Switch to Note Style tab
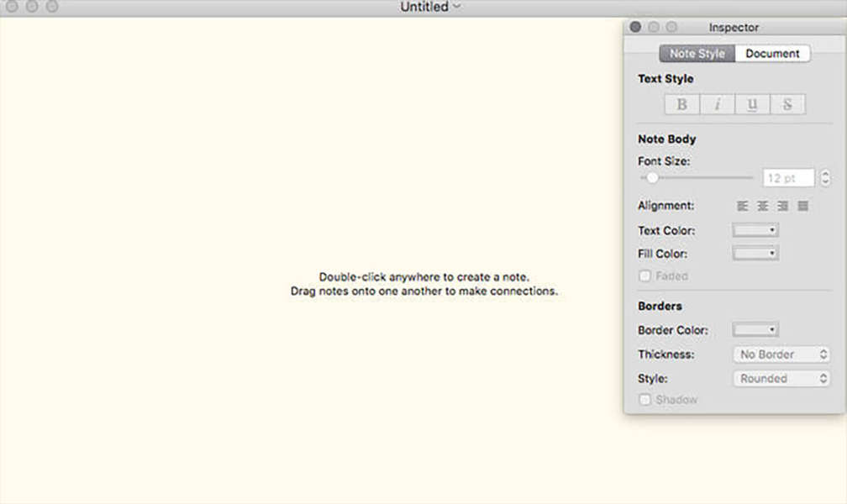847x504 pixels. coord(697,54)
